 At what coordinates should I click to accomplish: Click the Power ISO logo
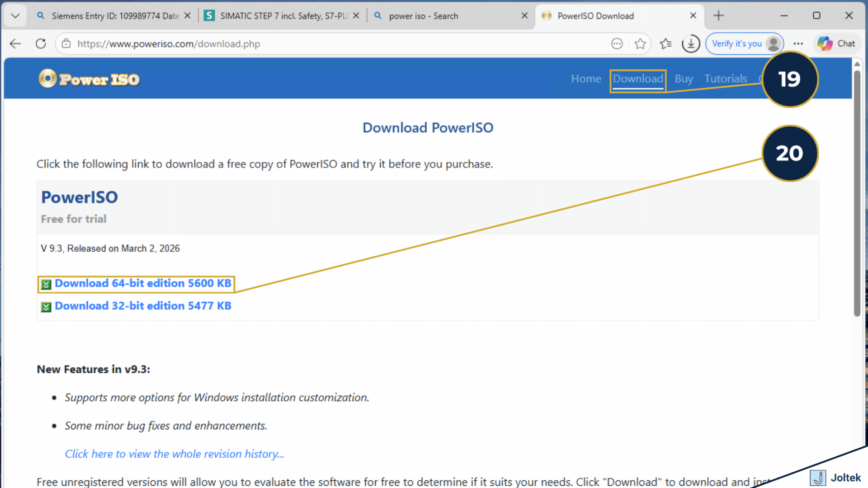89,79
